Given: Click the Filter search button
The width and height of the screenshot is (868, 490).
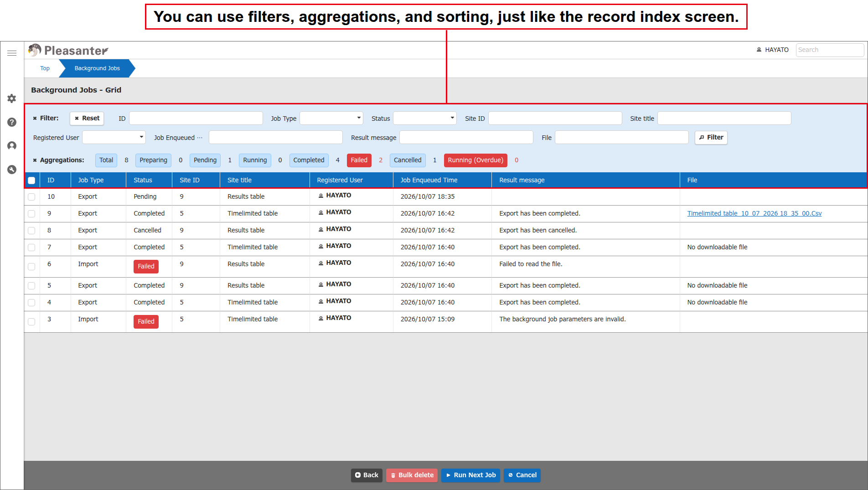Looking at the screenshot, I should (711, 137).
